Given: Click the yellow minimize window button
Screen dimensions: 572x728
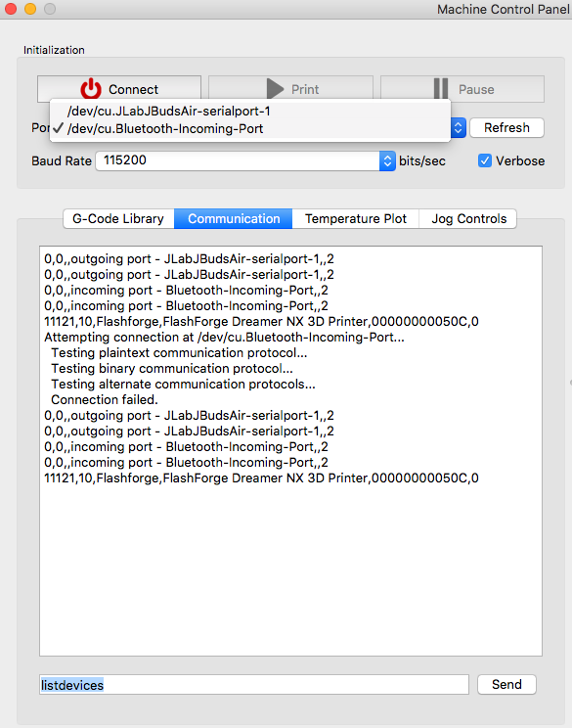Looking at the screenshot, I should click(x=30, y=9).
